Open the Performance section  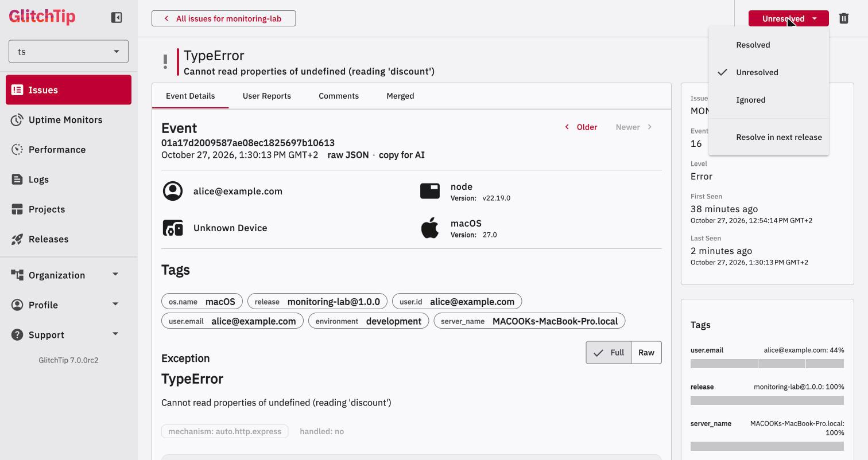pos(68,150)
